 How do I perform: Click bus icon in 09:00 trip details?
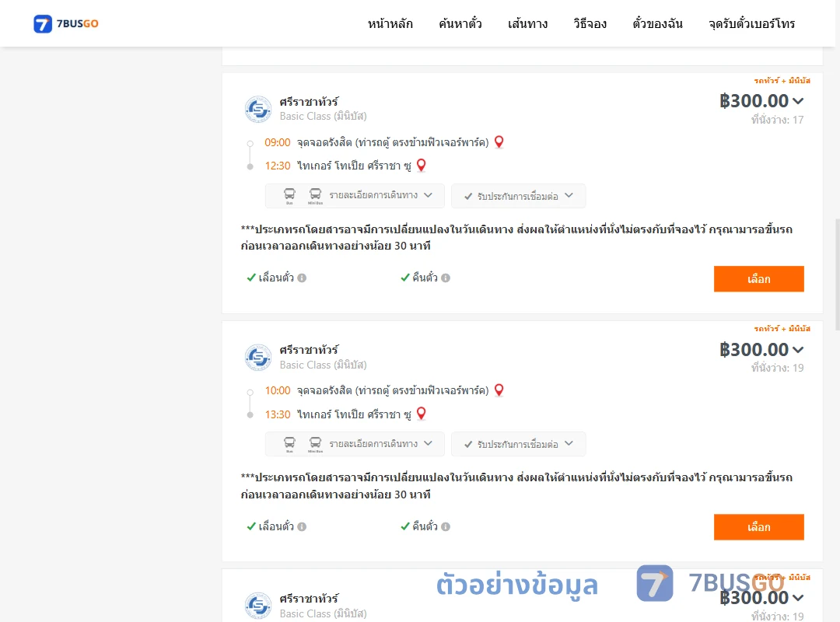coord(289,196)
